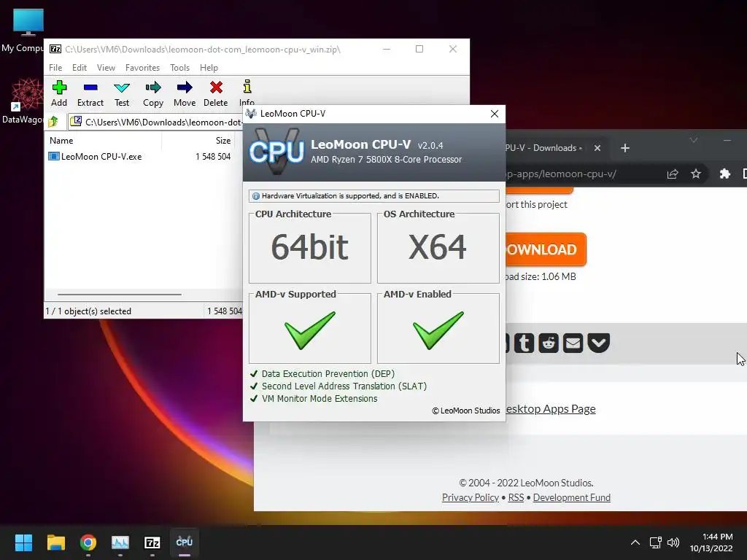The height and width of the screenshot is (560, 747).
Task: Share the page via Tumblr icon
Action: coord(524,343)
